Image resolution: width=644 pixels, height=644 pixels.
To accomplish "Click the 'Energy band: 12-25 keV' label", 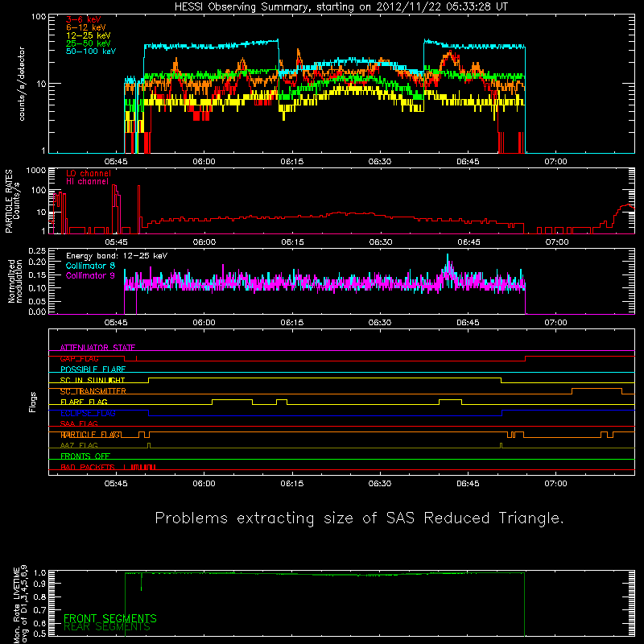I will (117, 256).
